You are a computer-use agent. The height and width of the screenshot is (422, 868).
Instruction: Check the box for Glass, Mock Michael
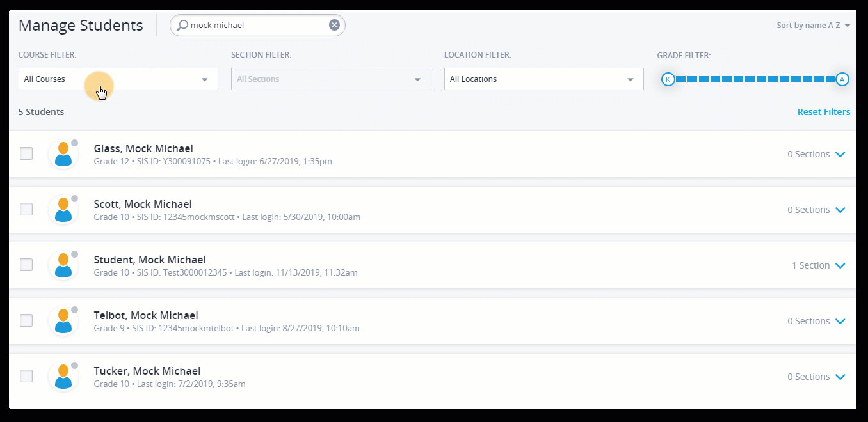tap(26, 153)
